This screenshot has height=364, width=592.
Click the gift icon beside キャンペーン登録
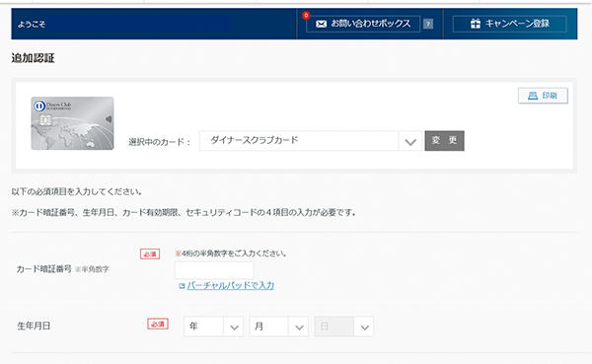coord(476,24)
